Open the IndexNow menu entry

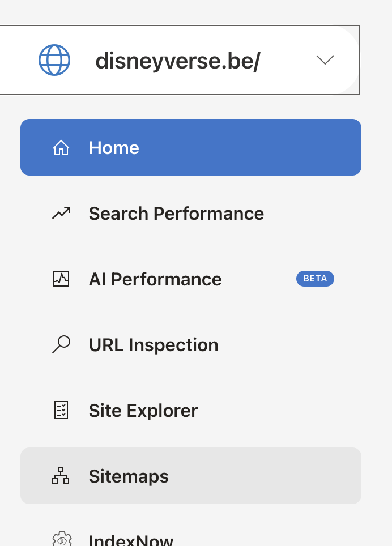click(131, 541)
